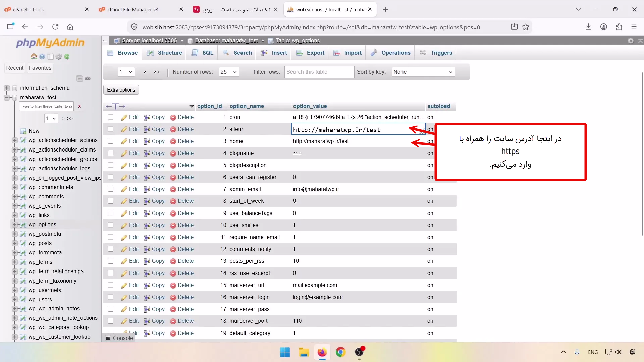Viewport: 644px width, 362px height.
Task: Open the Favorites tables button
Action: 40,68
